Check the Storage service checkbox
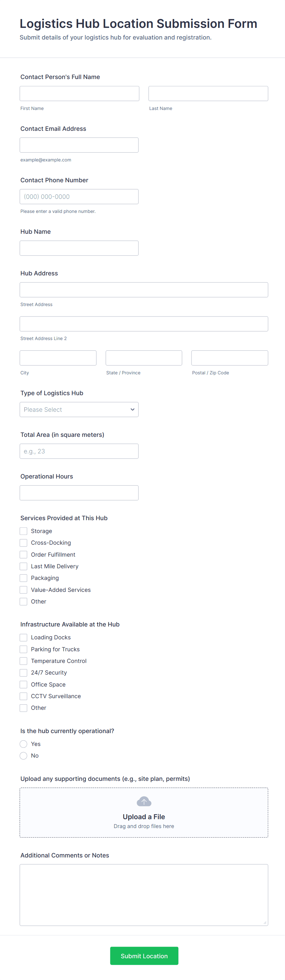Viewport: 285px width, 980px height. pos(24,531)
